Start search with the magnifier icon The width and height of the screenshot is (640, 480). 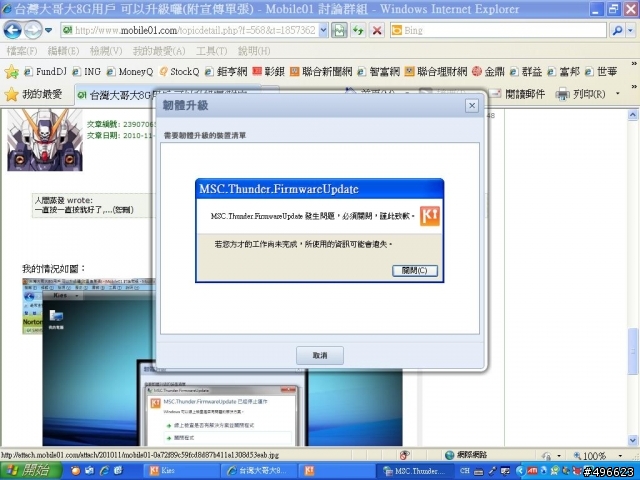618,30
